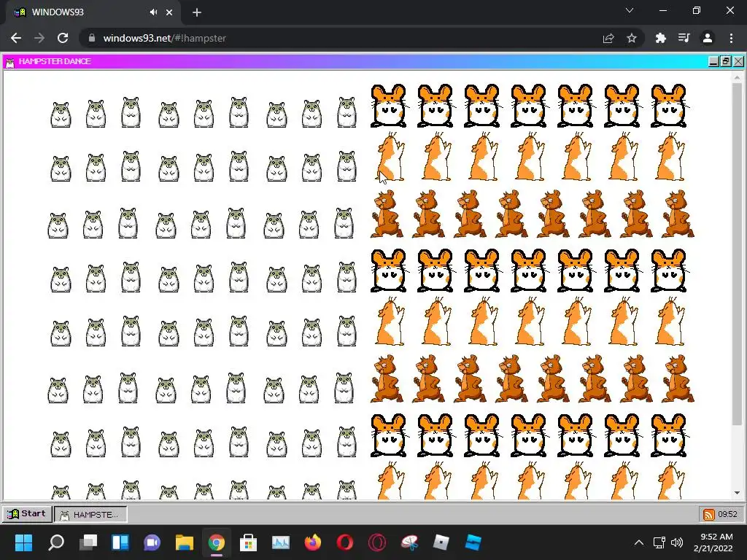This screenshot has height=560, width=747.
Task: Show hidden system tray icons chevron
Action: click(x=639, y=542)
